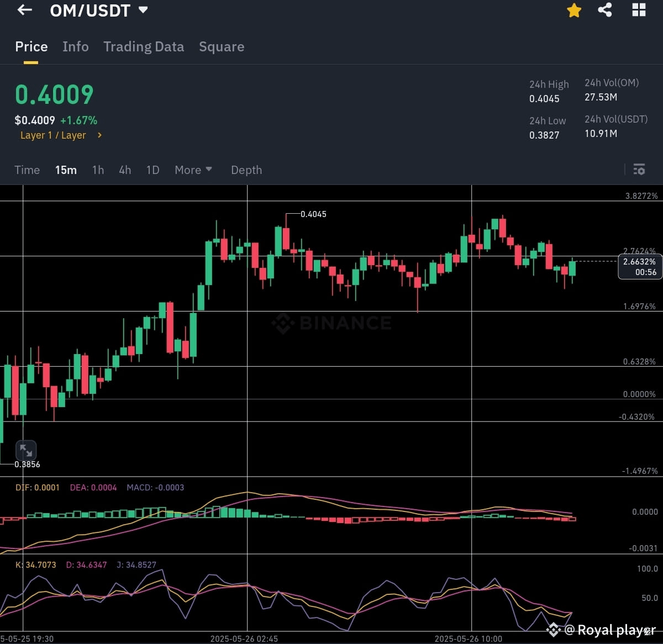Open chart settings via the candlestick icon

[639, 170]
